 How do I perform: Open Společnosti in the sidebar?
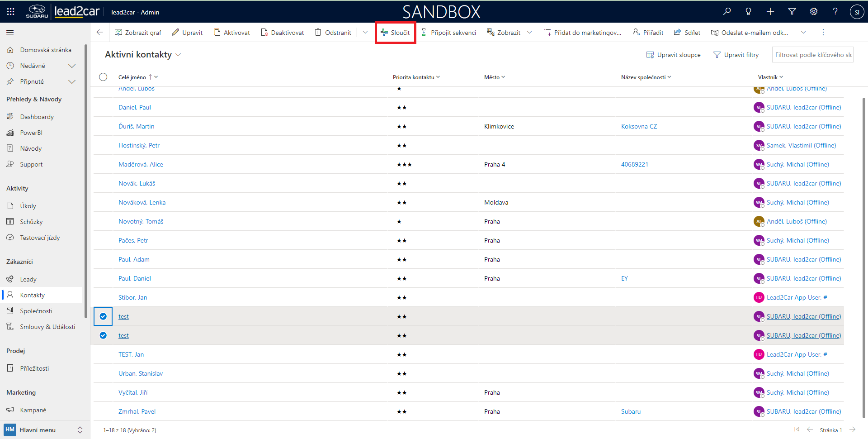click(x=36, y=311)
